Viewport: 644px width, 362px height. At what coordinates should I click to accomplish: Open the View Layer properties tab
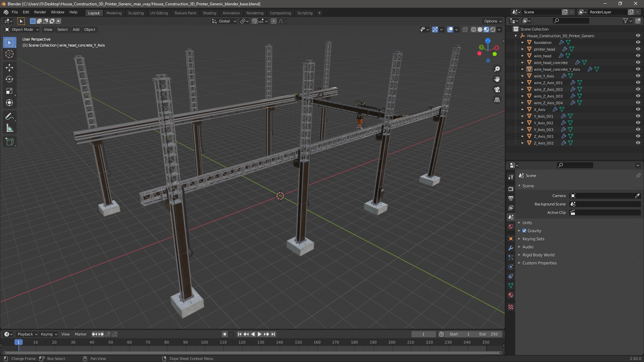(x=511, y=208)
